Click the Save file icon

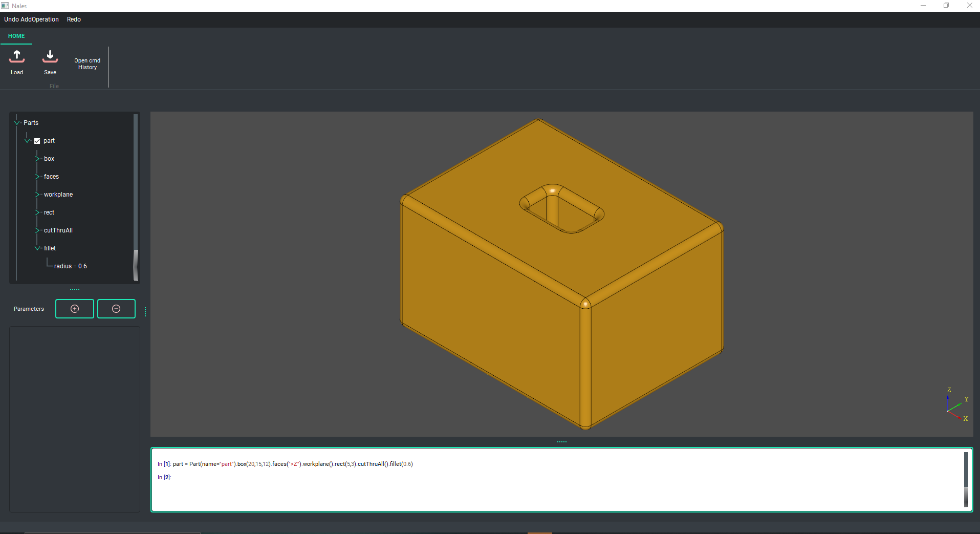tap(50, 56)
